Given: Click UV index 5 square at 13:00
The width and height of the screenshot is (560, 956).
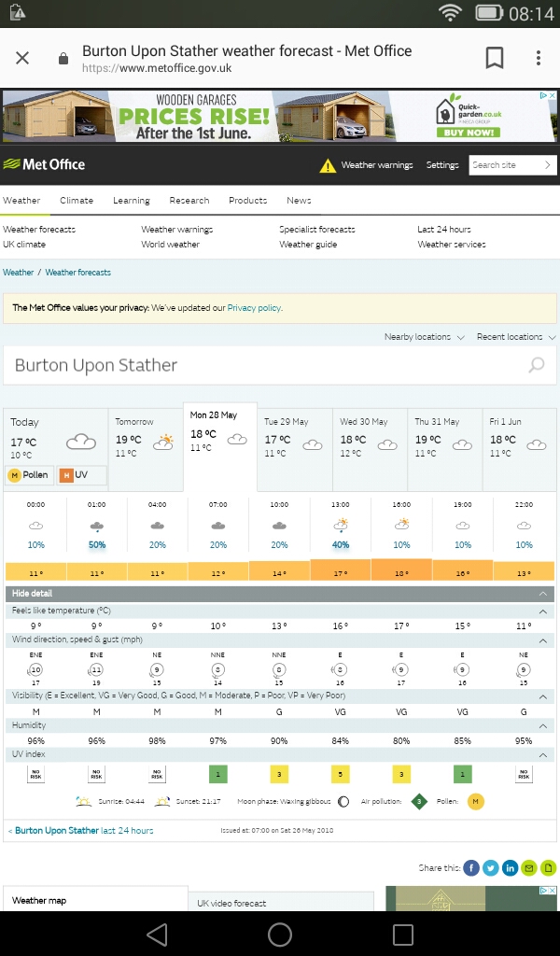Looking at the screenshot, I should [340, 774].
